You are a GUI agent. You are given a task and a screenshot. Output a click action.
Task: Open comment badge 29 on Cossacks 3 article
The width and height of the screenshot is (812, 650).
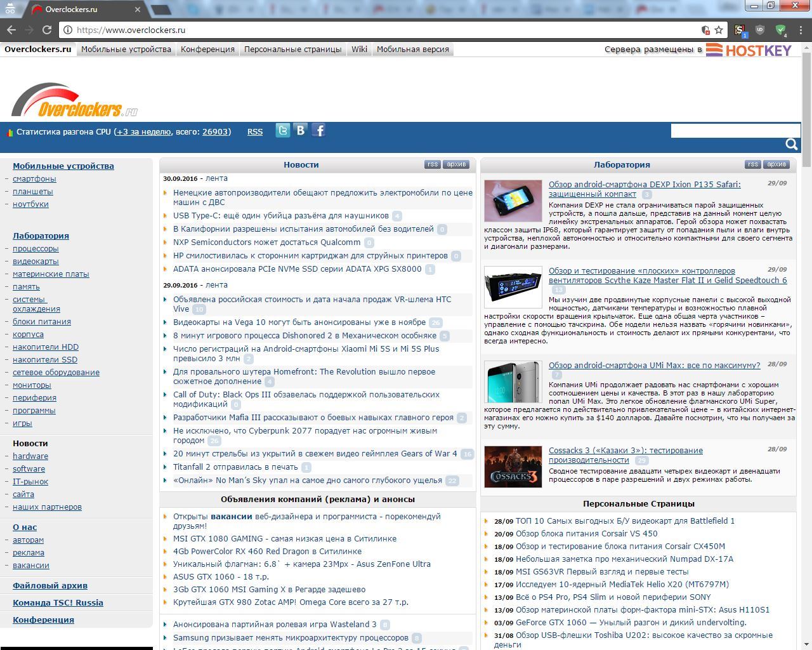(642, 460)
